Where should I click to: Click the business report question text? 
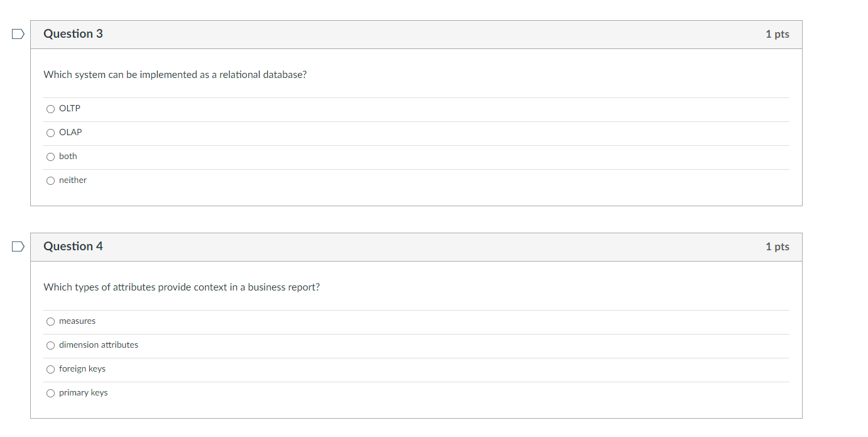click(x=181, y=287)
